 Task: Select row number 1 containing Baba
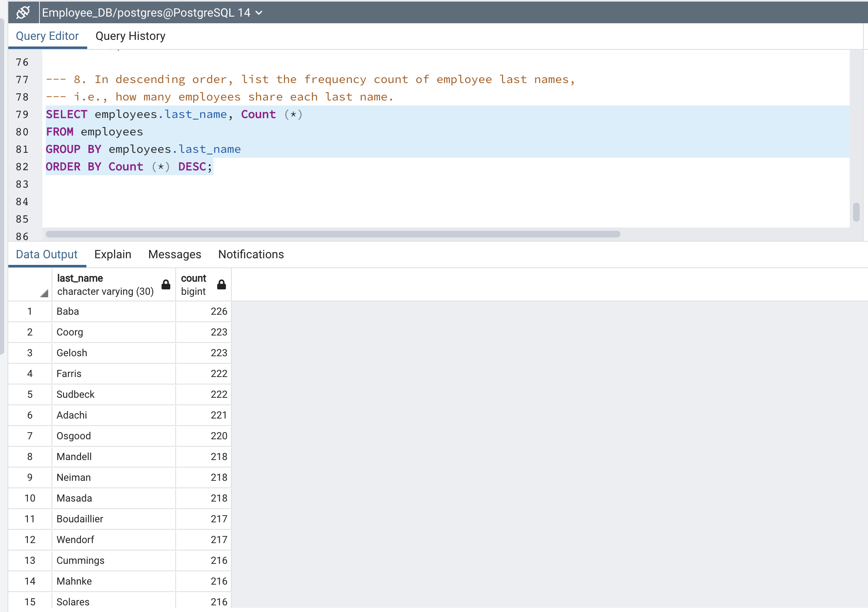click(x=29, y=311)
